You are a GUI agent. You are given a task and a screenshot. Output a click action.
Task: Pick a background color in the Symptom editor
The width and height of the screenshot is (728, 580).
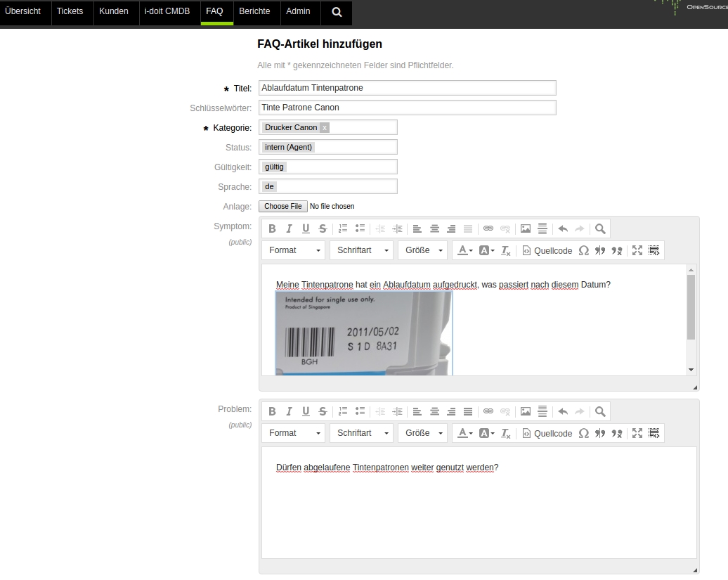tap(486, 250)
